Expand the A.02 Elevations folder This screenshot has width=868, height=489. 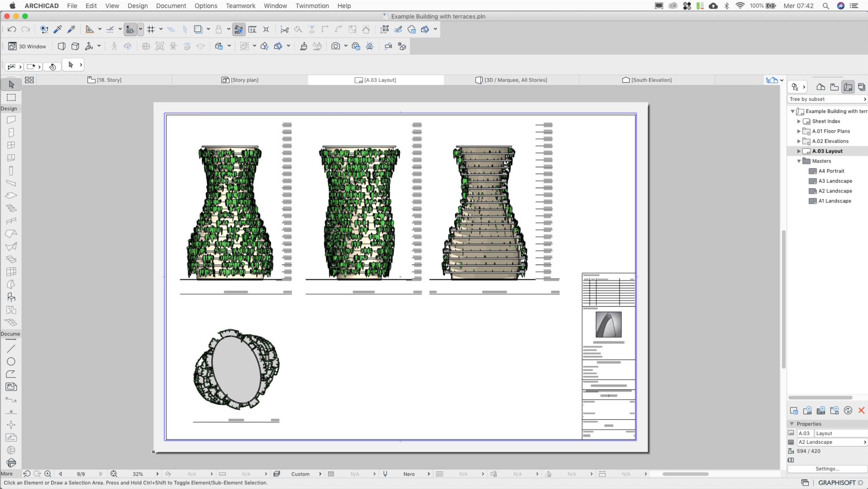pos(799,141)
